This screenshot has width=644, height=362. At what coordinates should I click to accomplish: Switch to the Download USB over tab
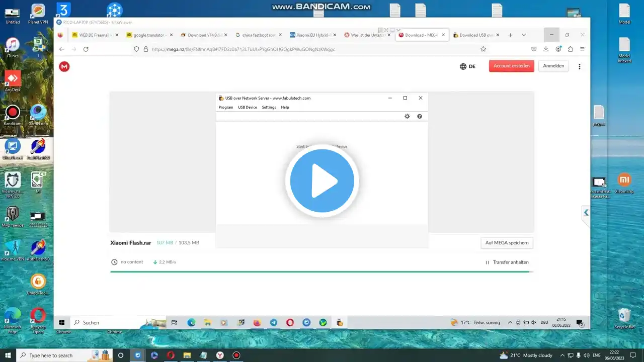(x=475, y=35)
